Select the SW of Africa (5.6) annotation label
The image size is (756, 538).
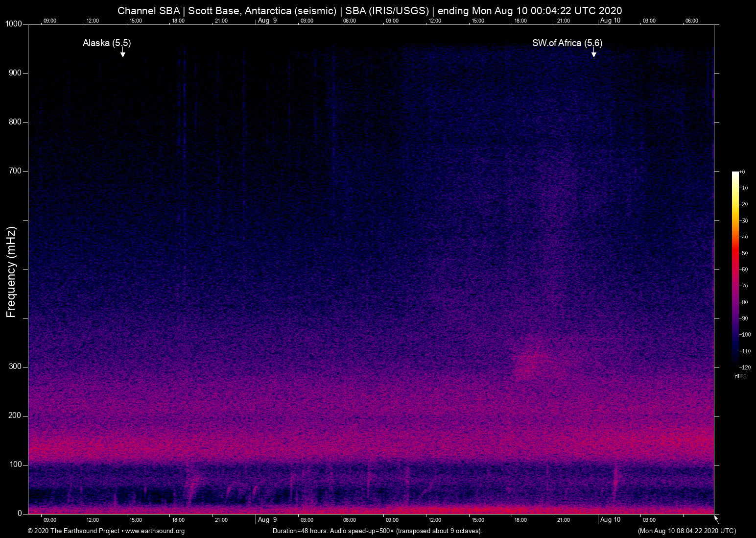pos(567,43)
